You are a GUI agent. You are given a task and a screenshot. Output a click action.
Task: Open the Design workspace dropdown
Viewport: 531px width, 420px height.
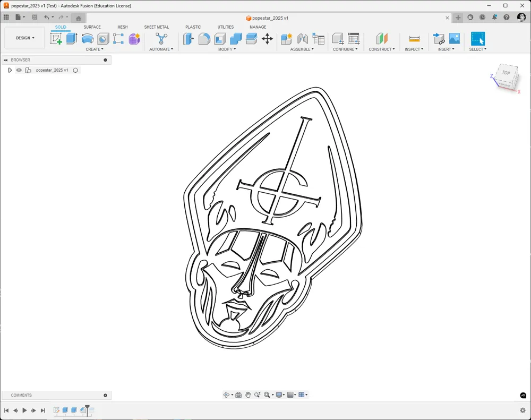point(25,38)
